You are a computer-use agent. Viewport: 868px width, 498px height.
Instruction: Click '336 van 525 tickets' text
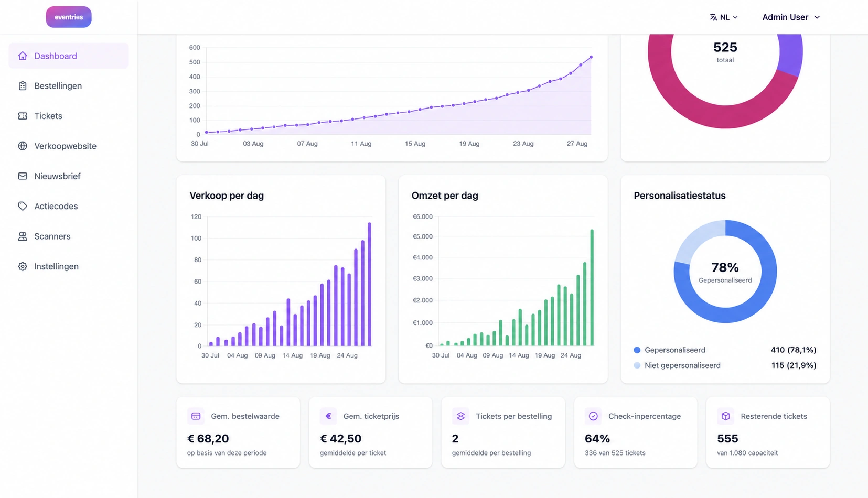(x=615, y=453)
